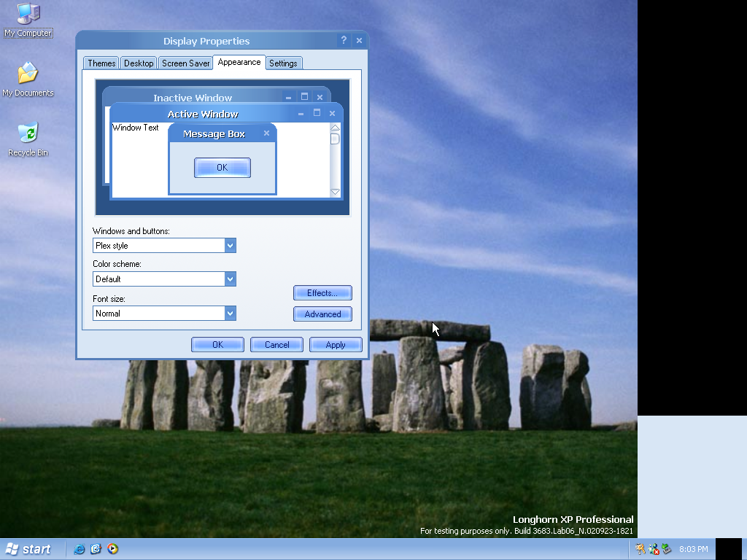
Task: Expand the Windows and buttons dropdown
Action: (x=230, y=246)
